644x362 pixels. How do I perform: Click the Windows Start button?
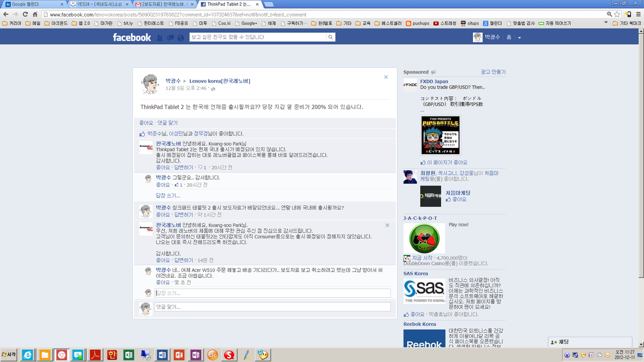coord(9,355)
